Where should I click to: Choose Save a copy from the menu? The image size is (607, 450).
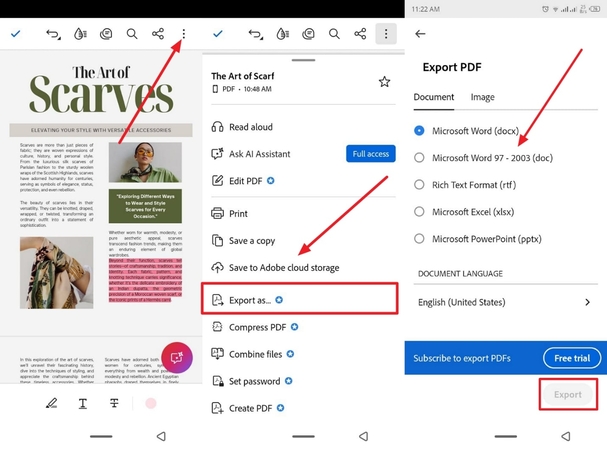point(303,241)
